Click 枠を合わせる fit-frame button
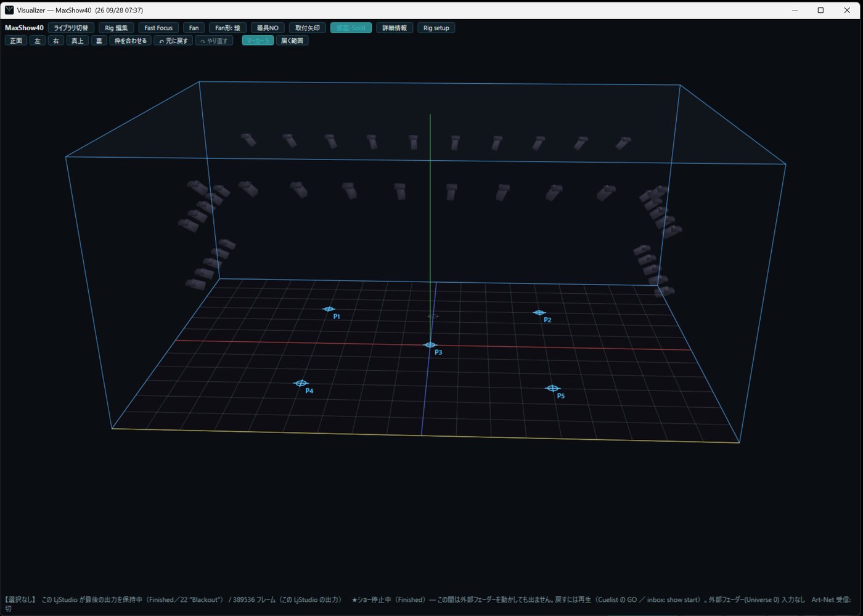 coord(131,41)
